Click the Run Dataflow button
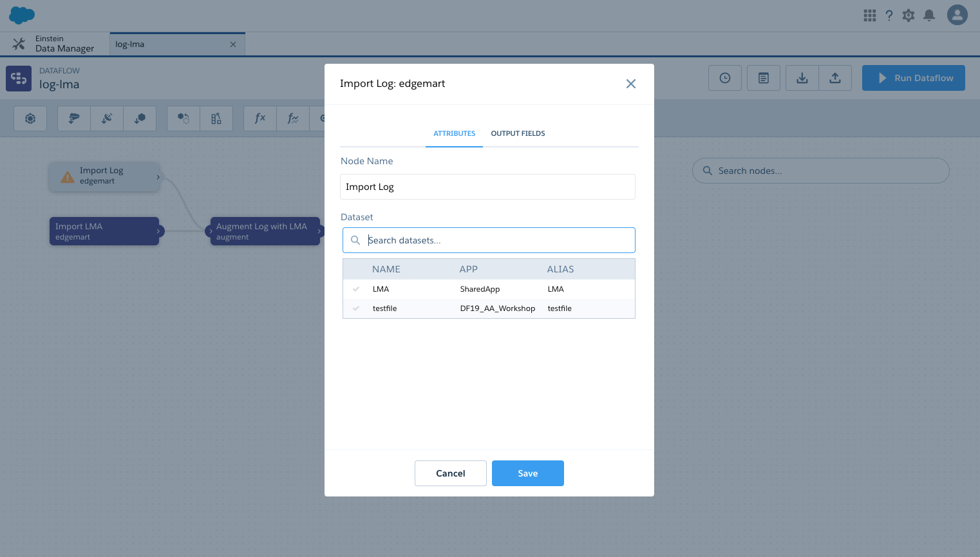The width and height of the screenshot is (980, 557). click(914, 78)
